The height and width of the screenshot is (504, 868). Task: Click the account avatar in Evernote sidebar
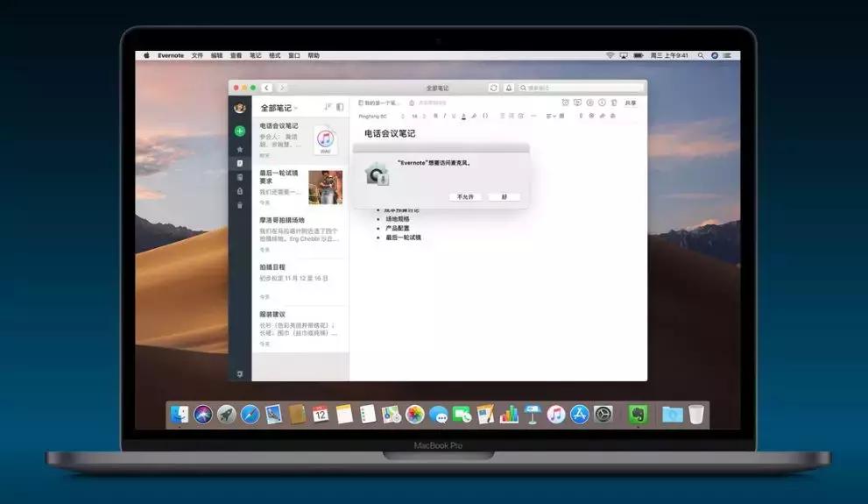240,108
